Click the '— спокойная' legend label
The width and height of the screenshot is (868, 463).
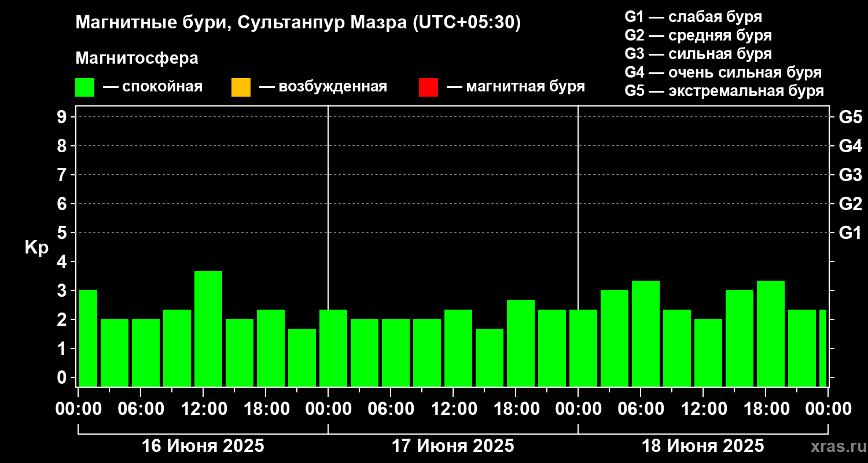point(153,87)
